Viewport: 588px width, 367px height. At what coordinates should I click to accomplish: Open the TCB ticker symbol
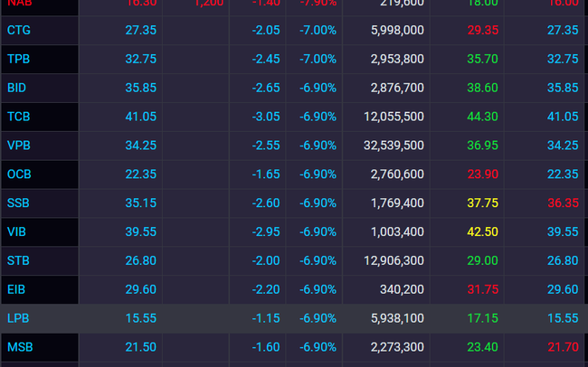click(x=18, y=117)
